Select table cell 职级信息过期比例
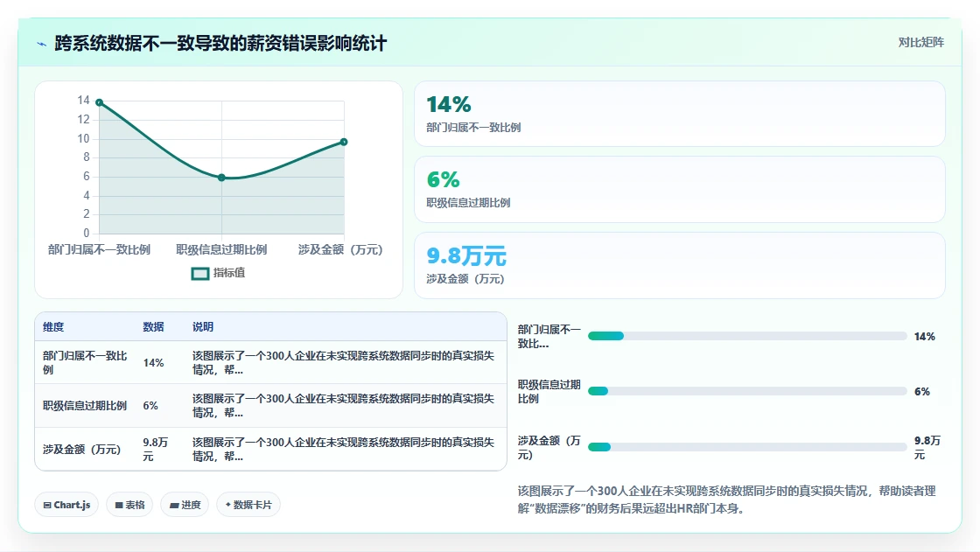 85,406
